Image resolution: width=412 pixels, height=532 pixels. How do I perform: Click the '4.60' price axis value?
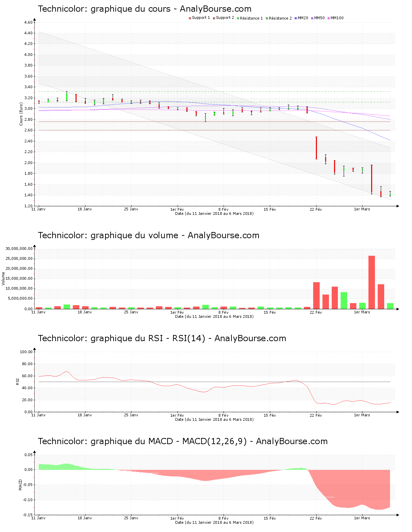tap(28, 22)
